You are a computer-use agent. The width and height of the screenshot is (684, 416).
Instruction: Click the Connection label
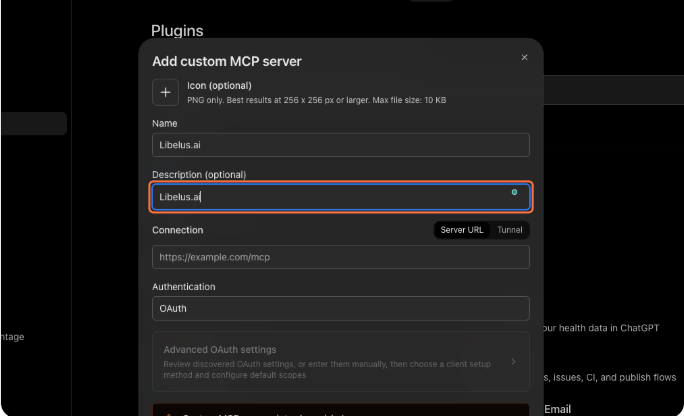pos(178,230)
